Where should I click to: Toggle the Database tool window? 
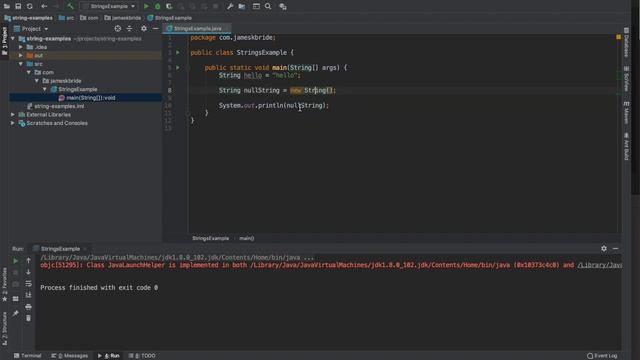pyautogui.click(x=626, y=42)
